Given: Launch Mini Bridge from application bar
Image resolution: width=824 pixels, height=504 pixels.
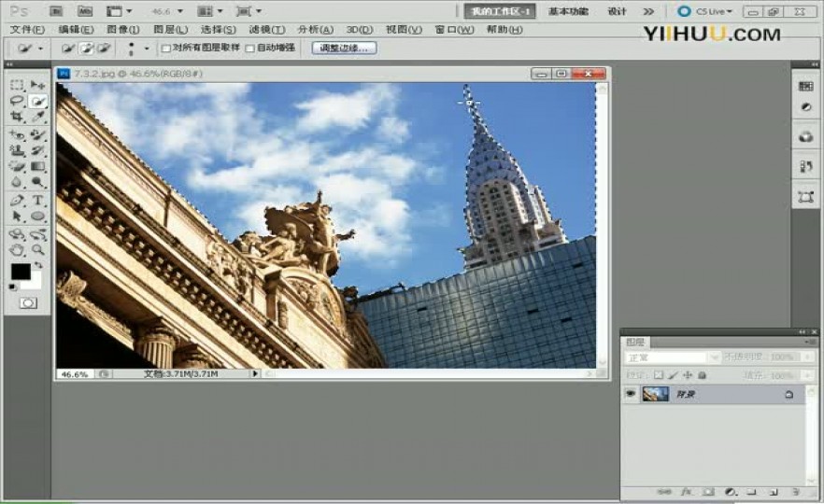Looking at the screenshot, I should [x=85, y=11].
